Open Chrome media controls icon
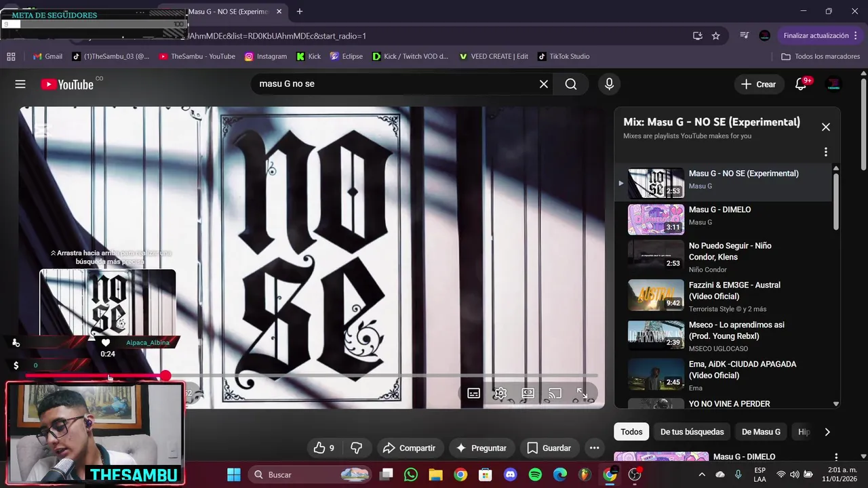The height and width of the screenshot is (488, 868). (x=745, y=36)
